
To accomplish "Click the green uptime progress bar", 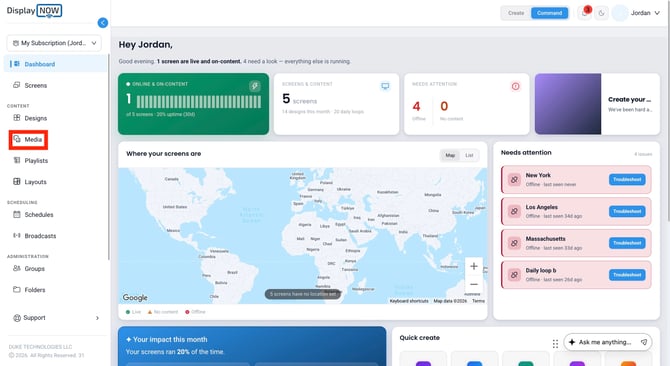I will (199, 102).
